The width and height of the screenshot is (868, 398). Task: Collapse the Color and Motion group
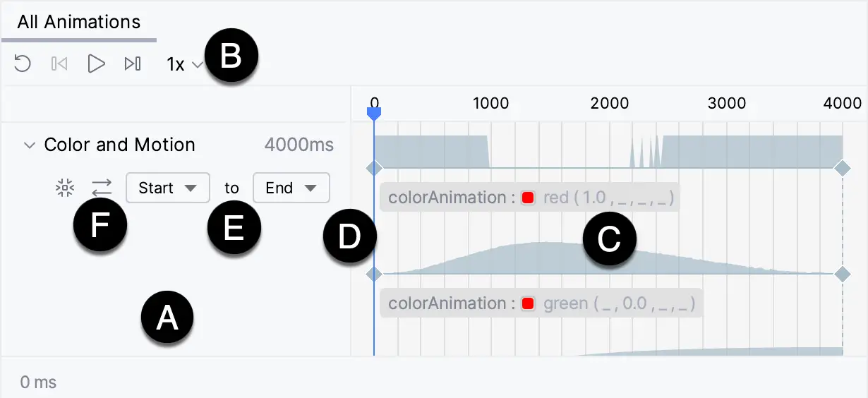pos(29,145)
